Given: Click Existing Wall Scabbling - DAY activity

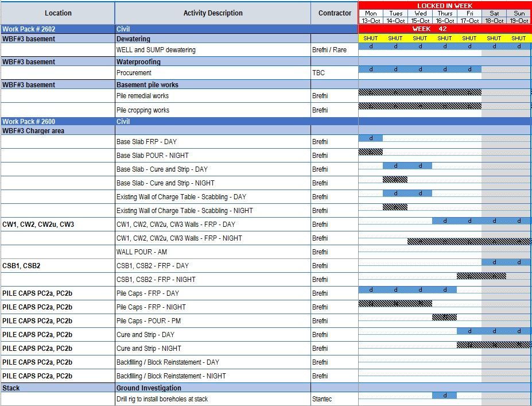Looking at the screenshot, I should (x=213, y=197).
